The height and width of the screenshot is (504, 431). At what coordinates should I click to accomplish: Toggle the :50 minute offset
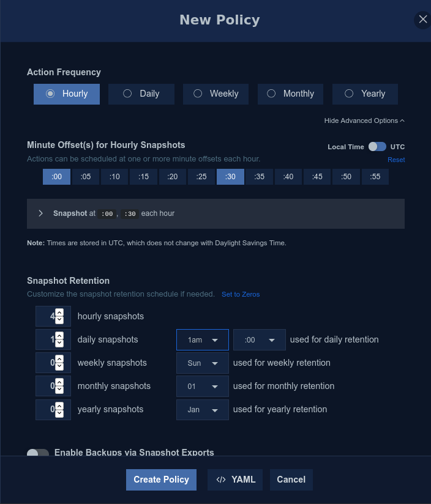pyautogui.click(x=346, y=177)
